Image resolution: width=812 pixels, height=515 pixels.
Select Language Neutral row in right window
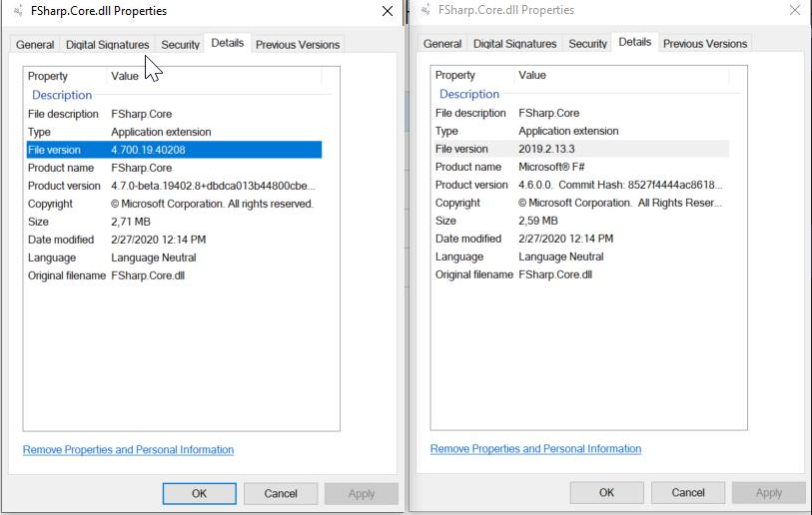click(x=581, y=257)
